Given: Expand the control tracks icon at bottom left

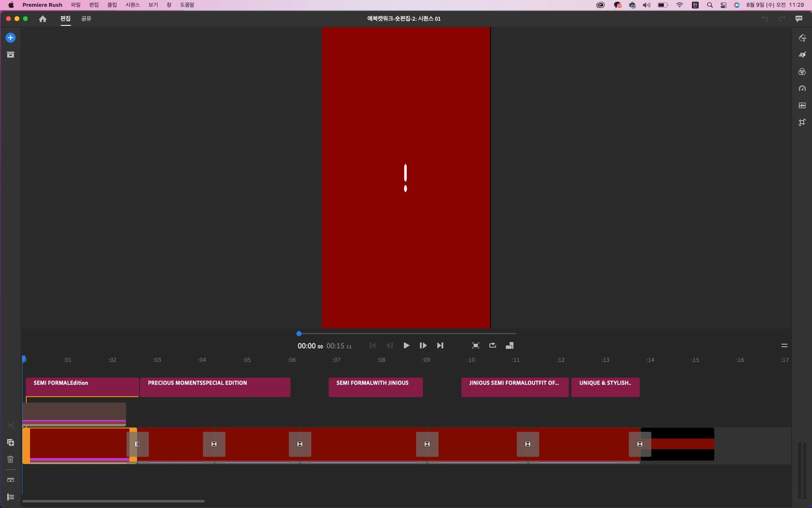Looking at the screenshot, I should (11, 497).
